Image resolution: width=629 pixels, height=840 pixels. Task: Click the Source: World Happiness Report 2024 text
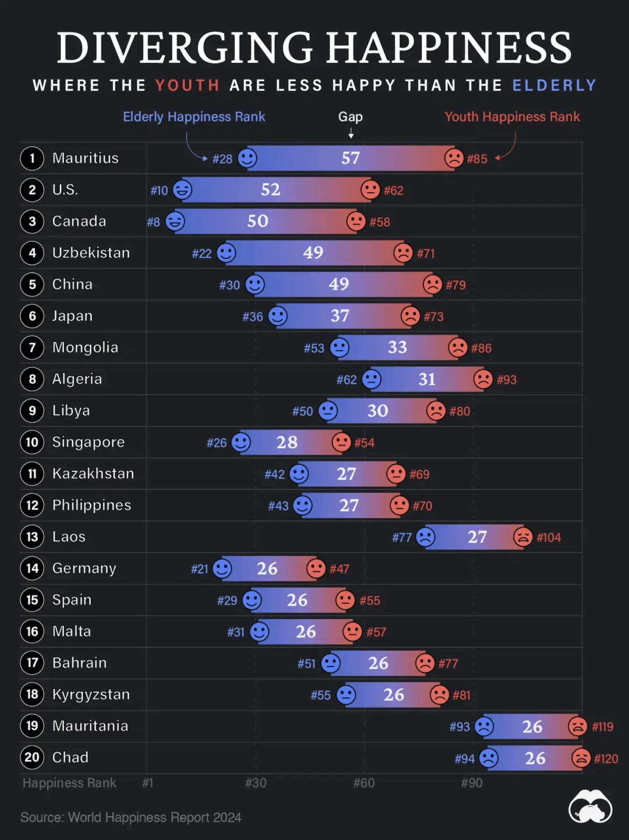point(131,818)
